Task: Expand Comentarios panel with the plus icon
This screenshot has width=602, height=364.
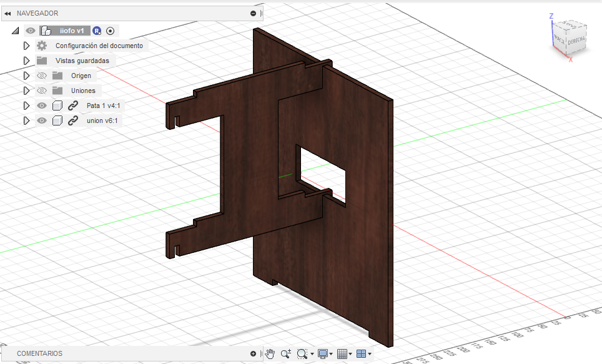Action: (x=253, y=353)
